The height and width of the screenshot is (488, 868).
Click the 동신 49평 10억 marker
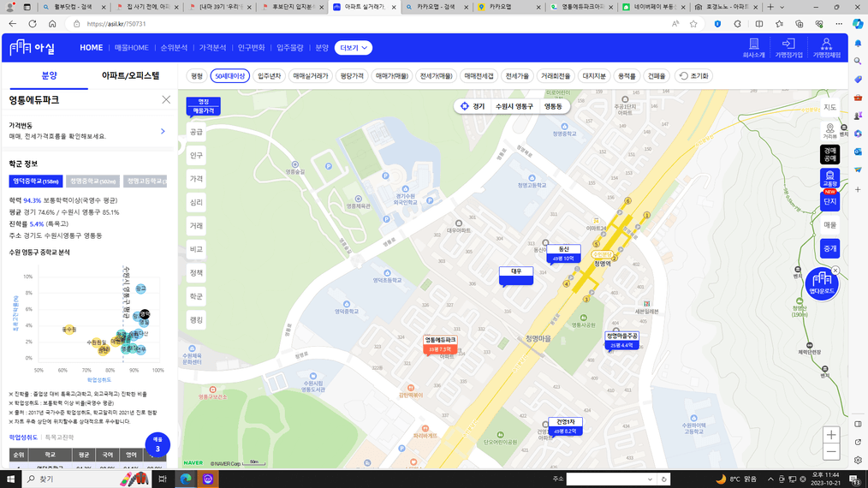563,253
